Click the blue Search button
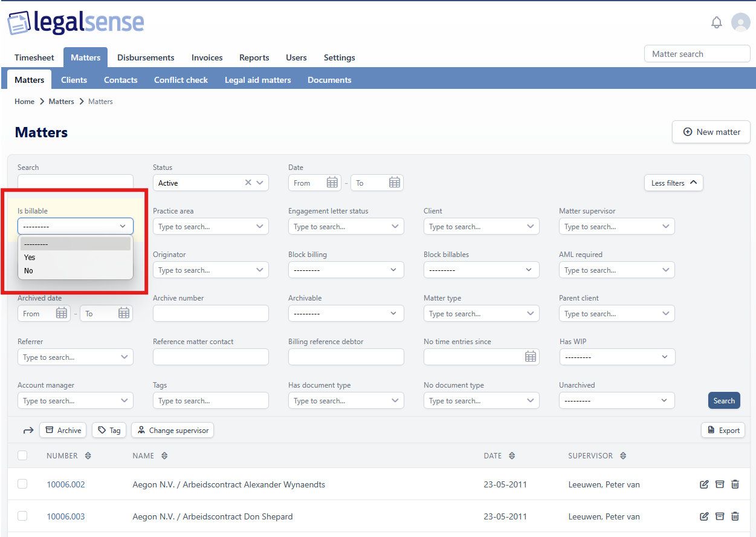 724,400
